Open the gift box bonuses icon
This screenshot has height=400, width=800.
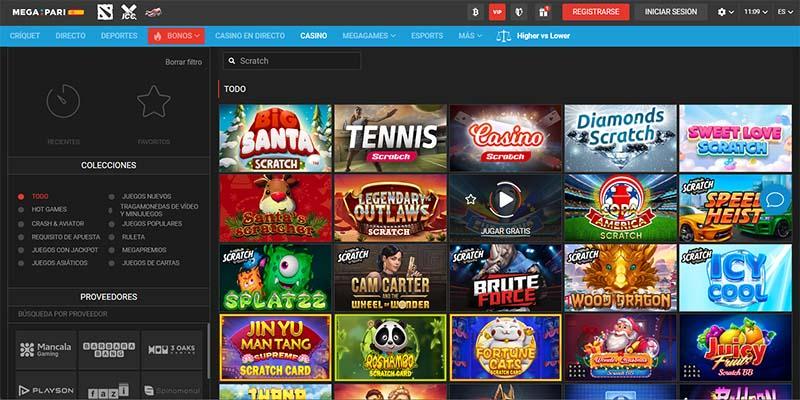[x=543, y=12]
